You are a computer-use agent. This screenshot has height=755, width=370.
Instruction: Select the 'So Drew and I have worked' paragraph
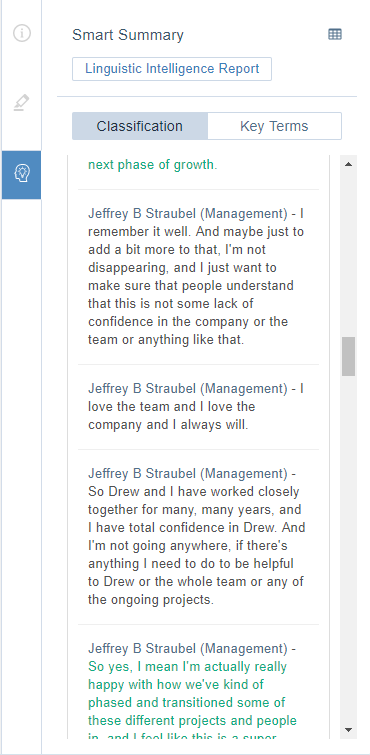coord(198,537)
